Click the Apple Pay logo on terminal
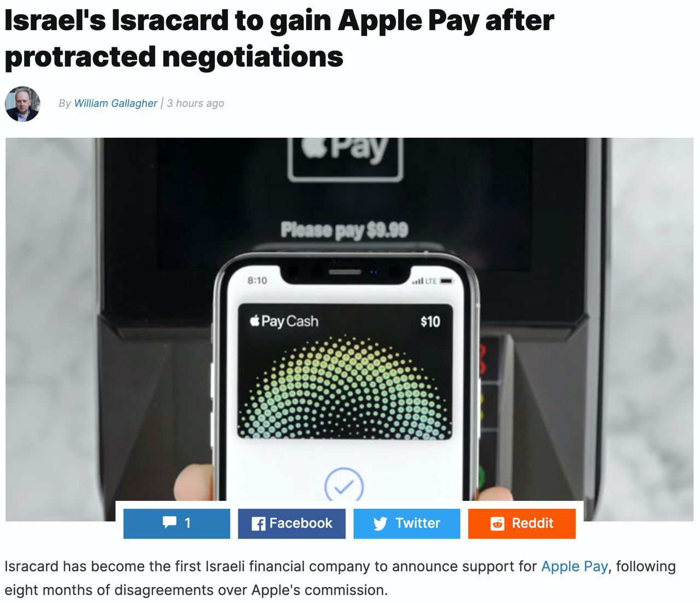The height and width of the screenshot is (603, 700). [x=346, y=155]
